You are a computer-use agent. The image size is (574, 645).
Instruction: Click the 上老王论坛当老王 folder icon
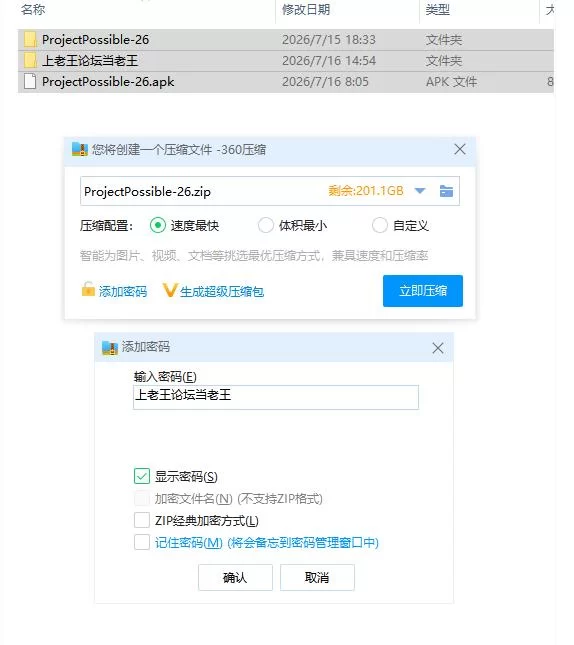30,60
